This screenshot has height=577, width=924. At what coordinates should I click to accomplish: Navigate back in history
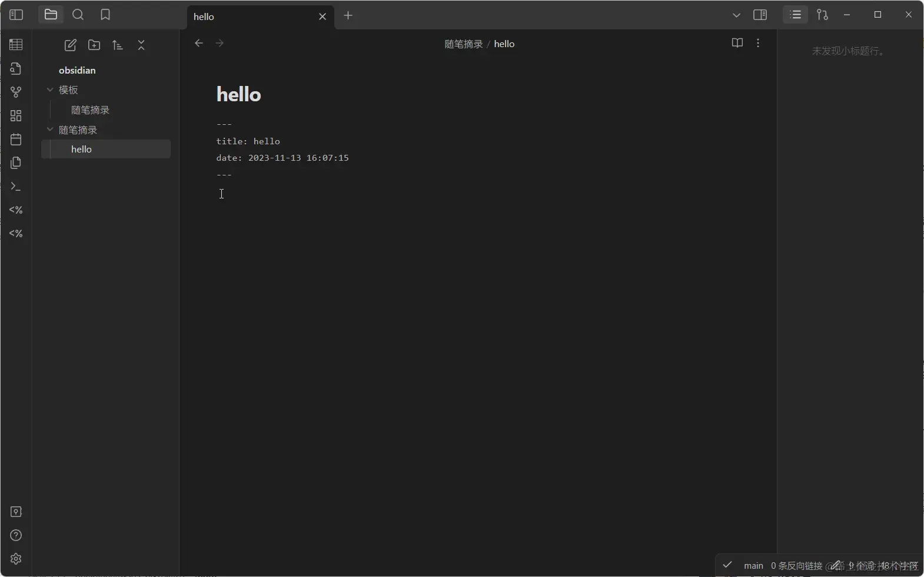point(199,43)
